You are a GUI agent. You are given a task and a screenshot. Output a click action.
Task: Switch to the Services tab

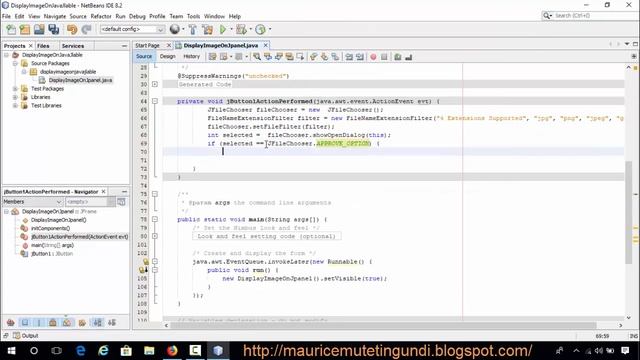(73, 46)
